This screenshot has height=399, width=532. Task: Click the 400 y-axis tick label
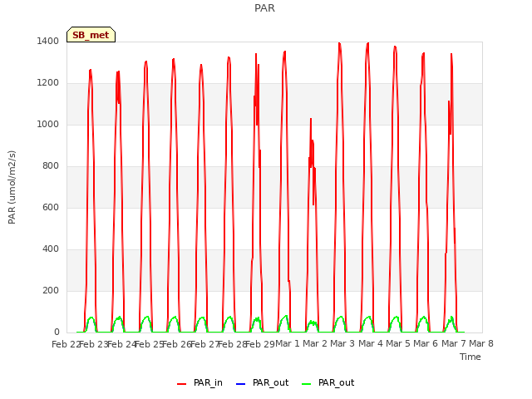point(51,249)
